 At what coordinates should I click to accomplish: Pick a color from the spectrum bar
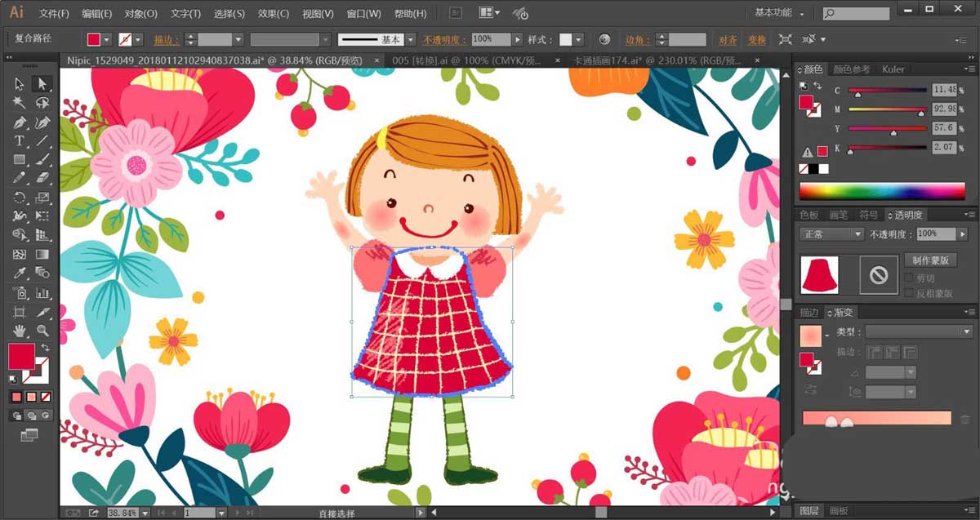[882, 192]
